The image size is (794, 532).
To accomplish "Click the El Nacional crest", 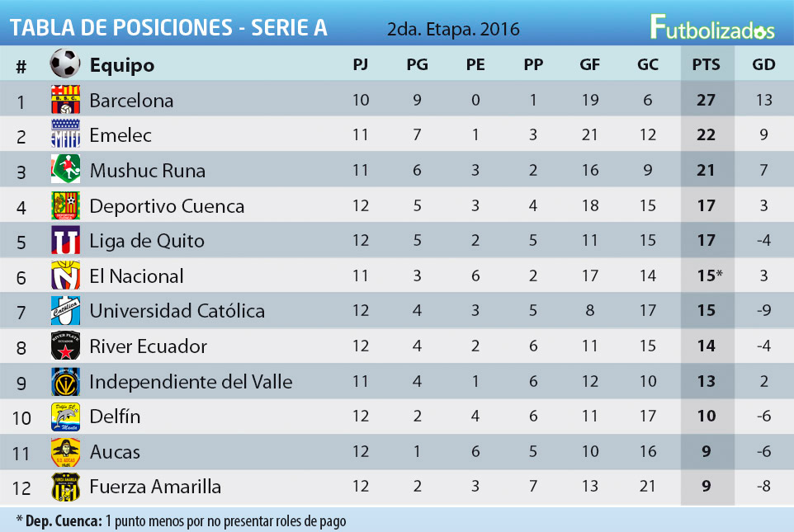I will (x=65, y=275).
